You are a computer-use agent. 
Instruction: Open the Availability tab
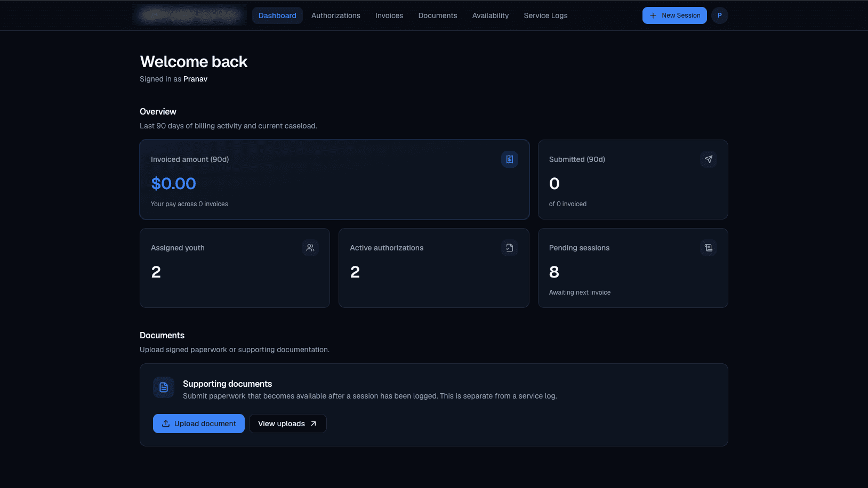click(491, 15)
